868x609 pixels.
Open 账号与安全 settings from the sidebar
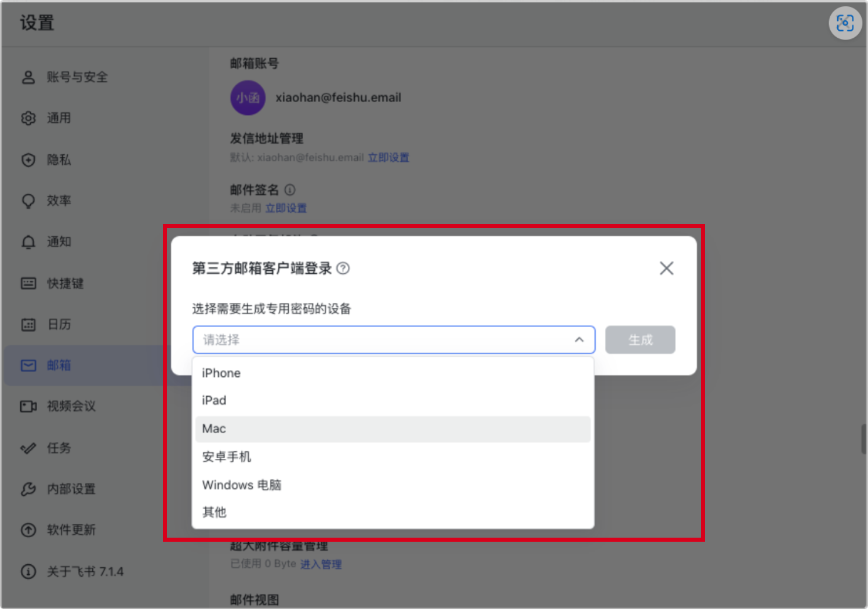77,77
